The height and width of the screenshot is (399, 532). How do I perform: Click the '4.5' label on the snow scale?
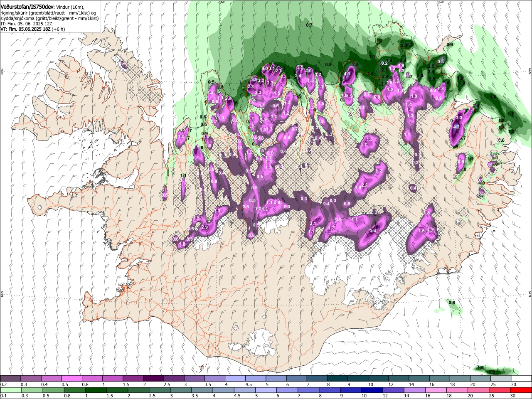point(249,384)
